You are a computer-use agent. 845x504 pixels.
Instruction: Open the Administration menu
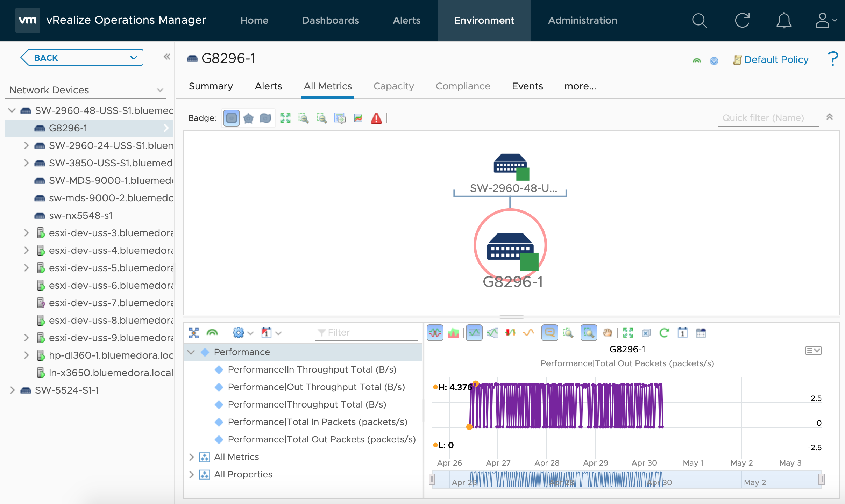(582, 20)
